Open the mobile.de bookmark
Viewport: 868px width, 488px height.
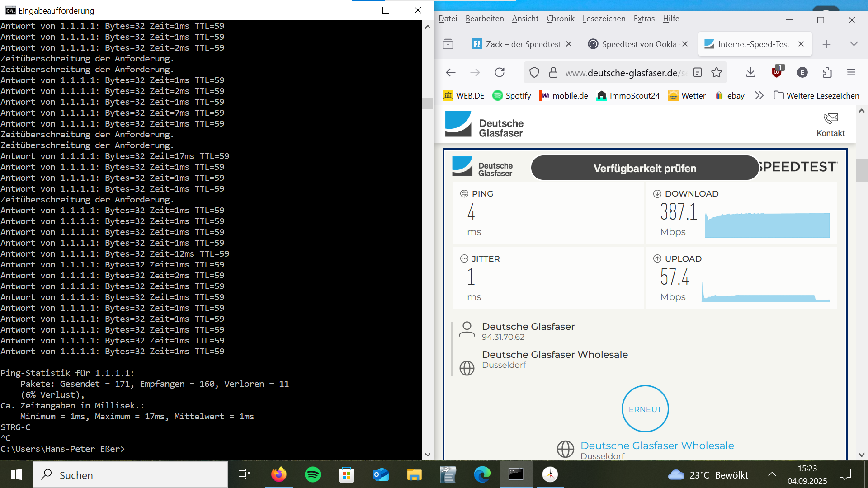(x=563, y=95)
